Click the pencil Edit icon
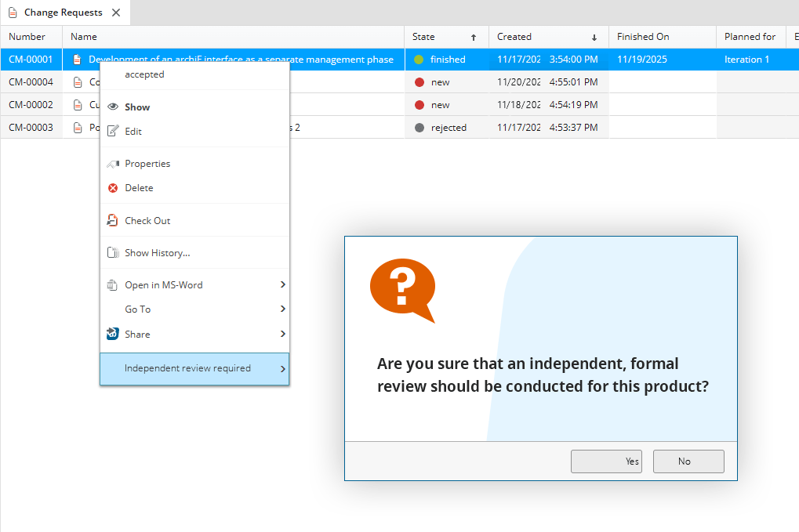This screenshot has height=532, width=799. (113, 132)
